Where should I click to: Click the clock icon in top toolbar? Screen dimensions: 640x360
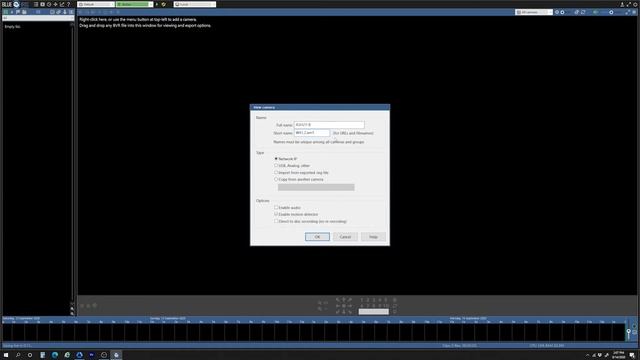tap(49, 4)
